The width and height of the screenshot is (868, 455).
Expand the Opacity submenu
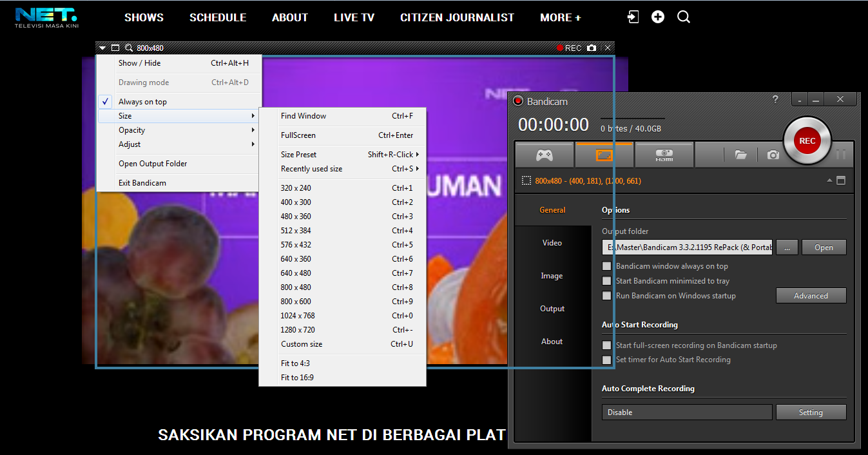(179, 130)
